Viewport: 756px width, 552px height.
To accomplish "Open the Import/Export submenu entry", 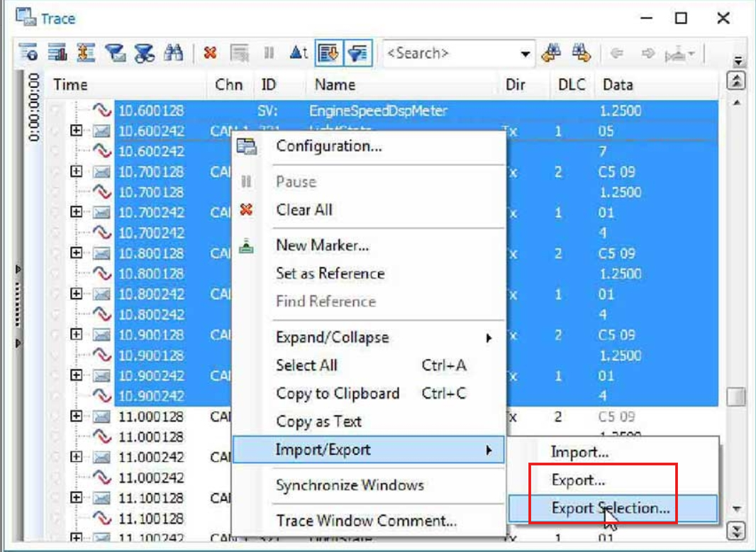I will [369, 450].
